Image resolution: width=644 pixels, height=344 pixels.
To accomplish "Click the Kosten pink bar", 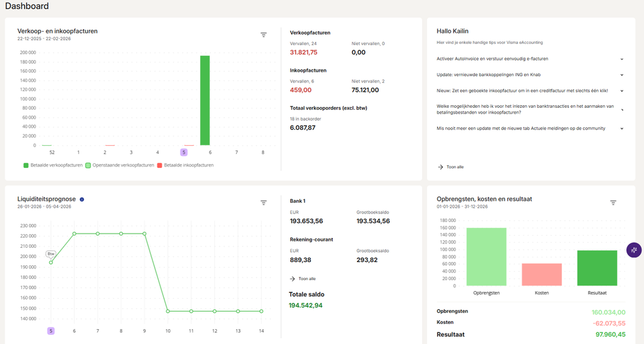I will 542,274.
